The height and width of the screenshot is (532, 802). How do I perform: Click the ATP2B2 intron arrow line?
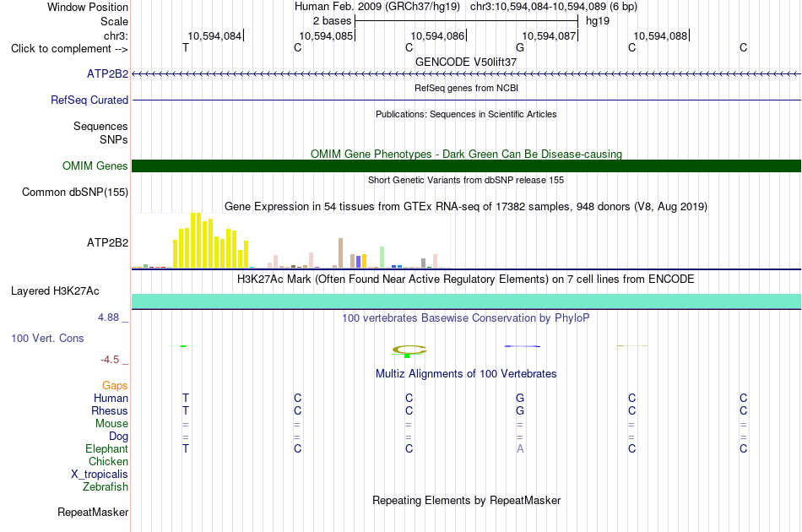(467, 74)
